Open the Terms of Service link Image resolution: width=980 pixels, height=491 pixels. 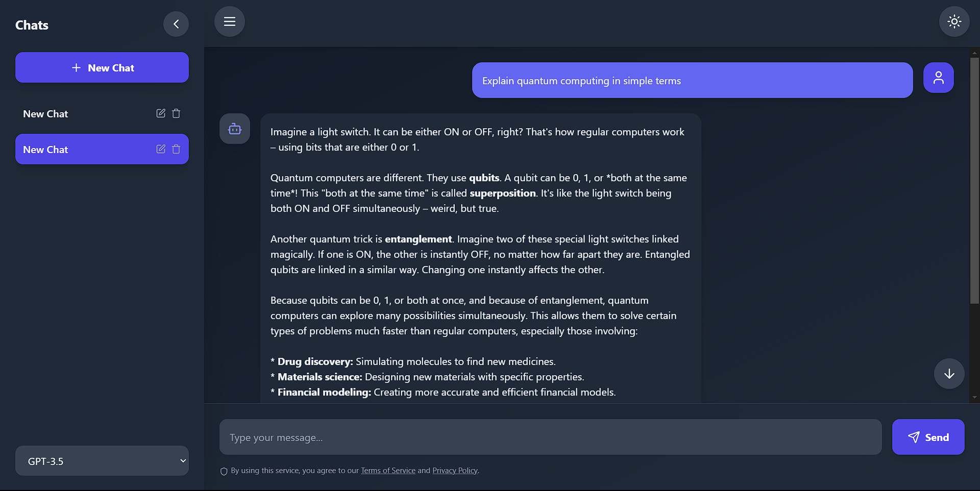point(387,470)
